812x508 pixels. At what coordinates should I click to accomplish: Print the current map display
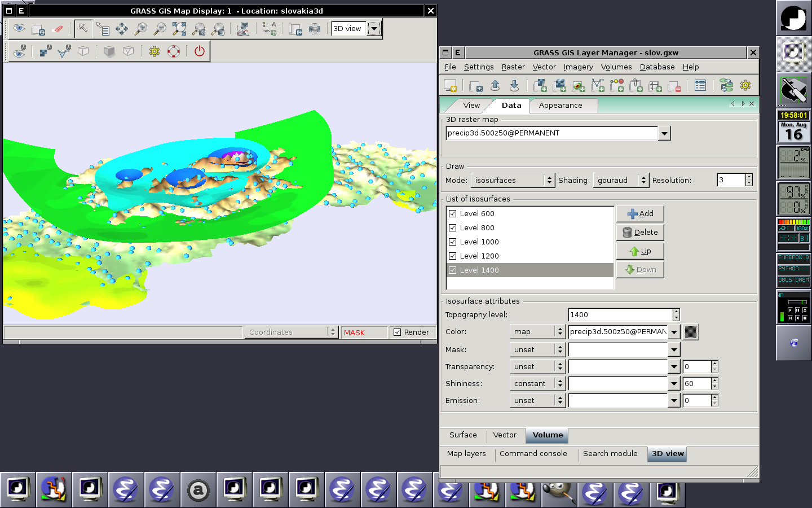click(315, 29)
